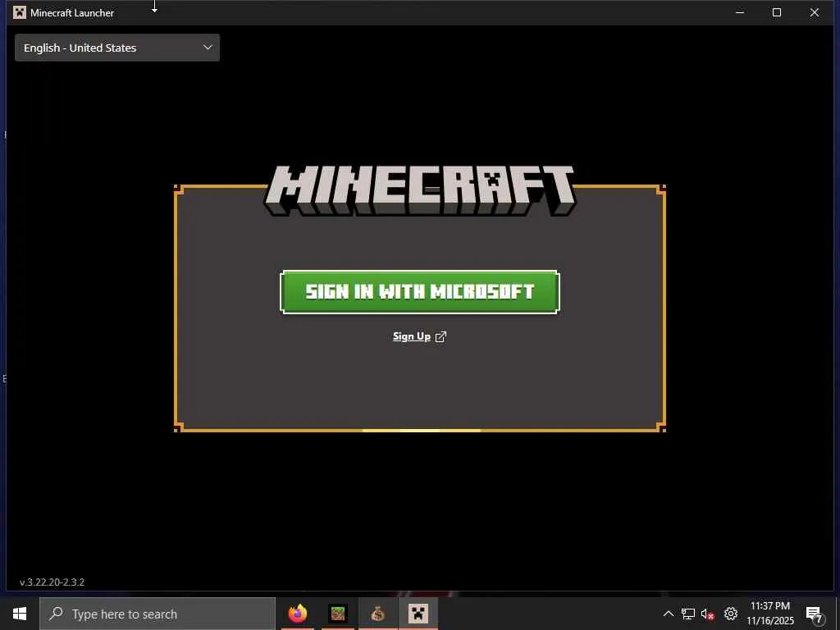The height and width of the screenshot is (630, 840).
Task: Click the muted volume tray icon
Action: (x=707, y=614)
